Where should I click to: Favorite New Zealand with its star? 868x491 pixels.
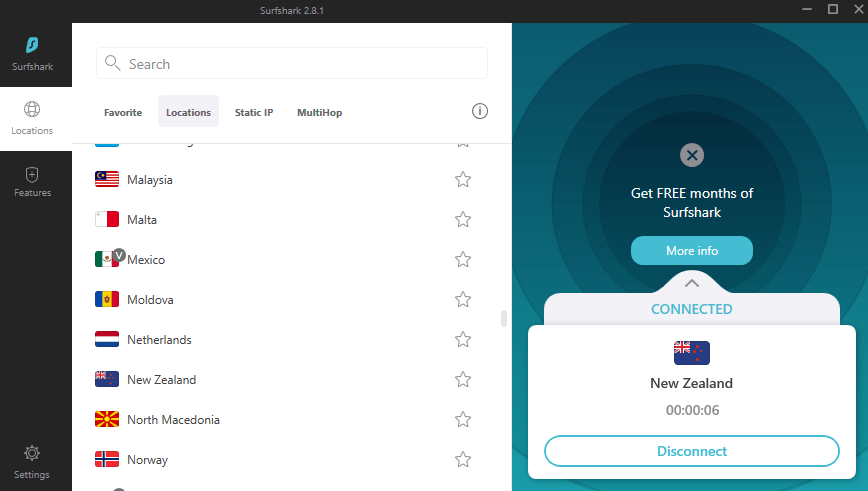point(463,379)
